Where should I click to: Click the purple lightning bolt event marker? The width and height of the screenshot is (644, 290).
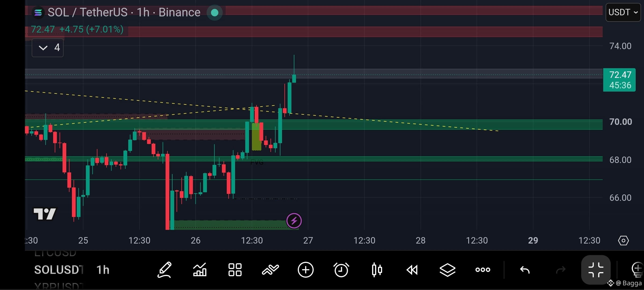[294, 221]
